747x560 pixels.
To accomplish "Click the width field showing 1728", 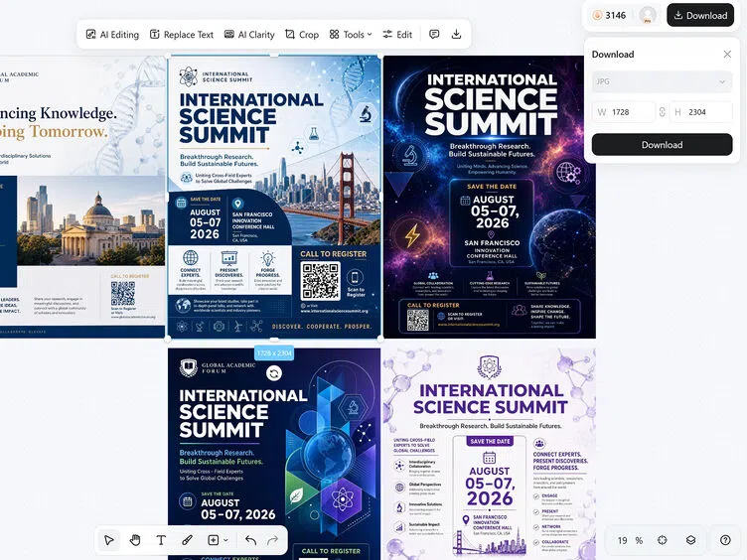I will click(624, 112).
